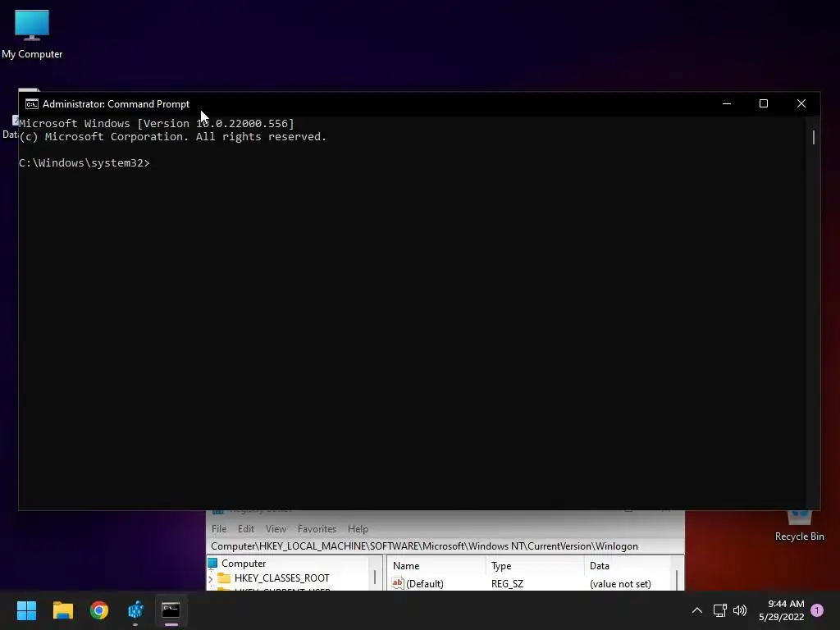Open Registry Editor View menu
The image size is (840, 630).
276,529
